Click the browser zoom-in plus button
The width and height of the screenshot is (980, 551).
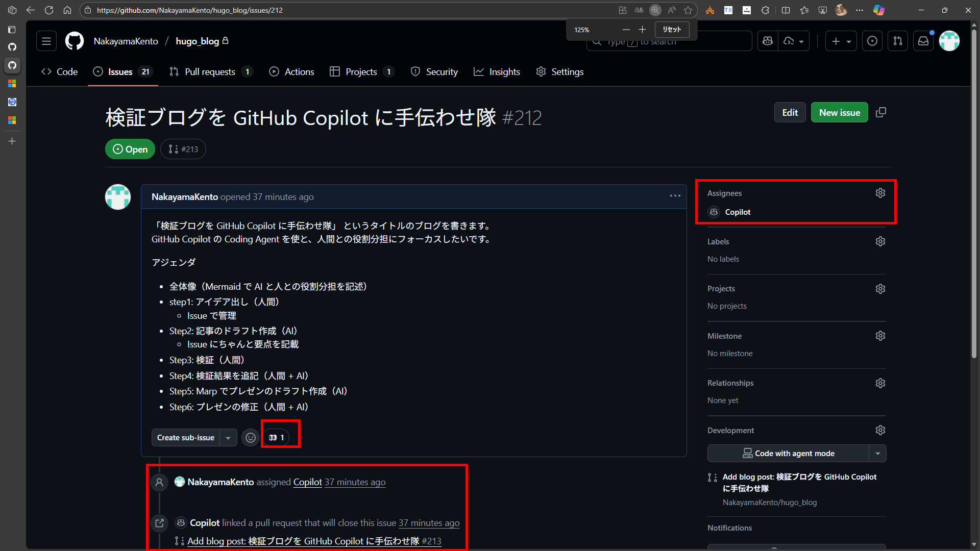tap(642, 30)
